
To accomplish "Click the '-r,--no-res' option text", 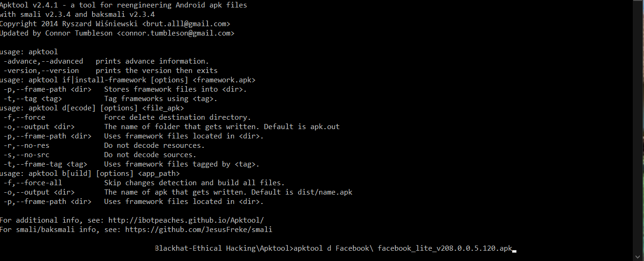I will point(27,145).
